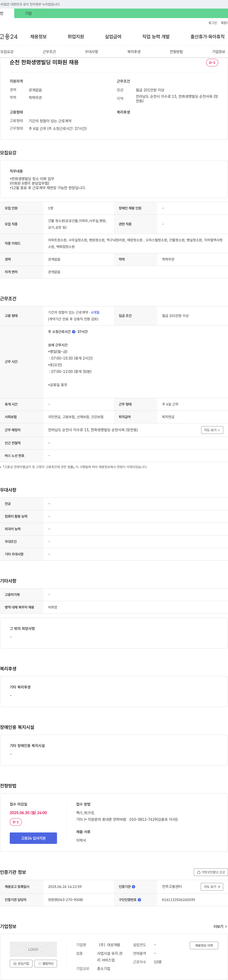Click 중소기업 company size value
Image resolution: width=228 pixels, height=980 pixels.
pos(104,969)
